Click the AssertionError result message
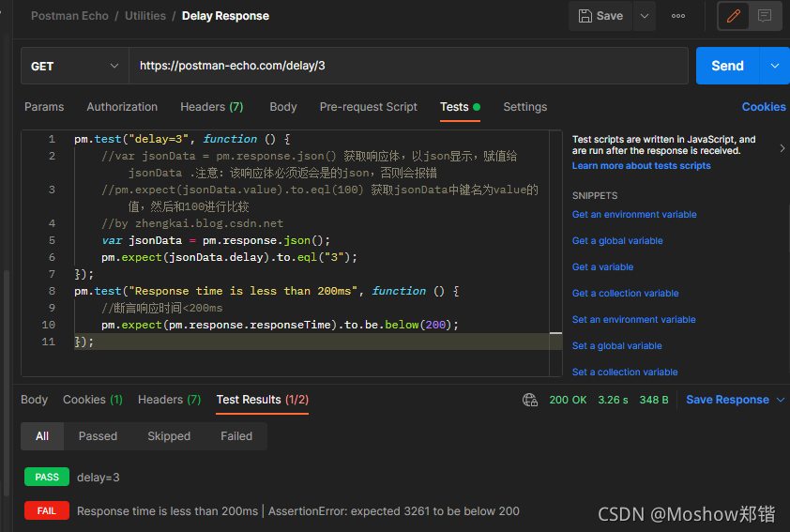This screenshot has height=532, width=790. [393, 511]
